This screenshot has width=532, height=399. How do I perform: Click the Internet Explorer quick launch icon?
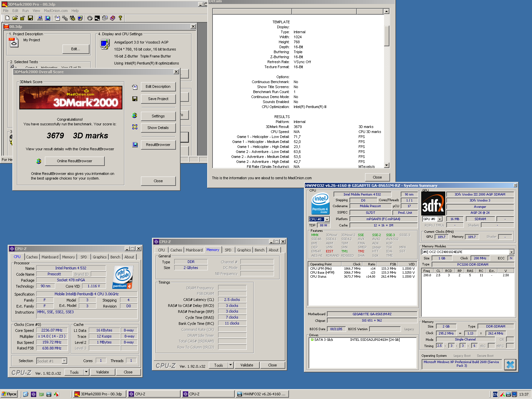point(26,394)
